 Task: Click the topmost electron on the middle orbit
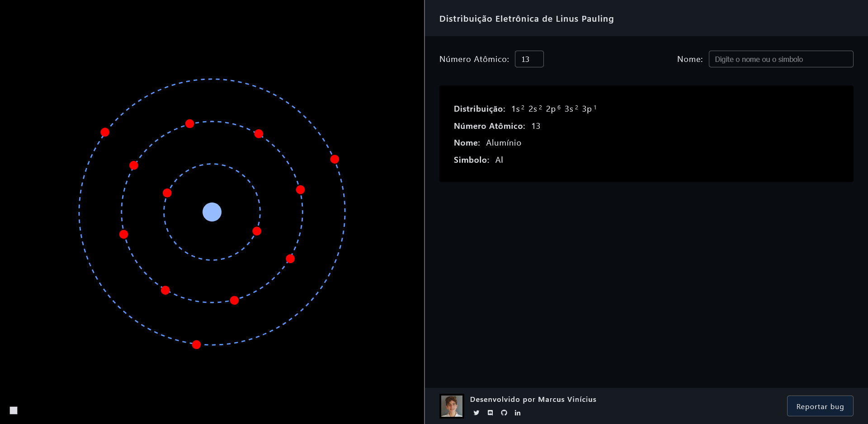click(x=190, y=124)
